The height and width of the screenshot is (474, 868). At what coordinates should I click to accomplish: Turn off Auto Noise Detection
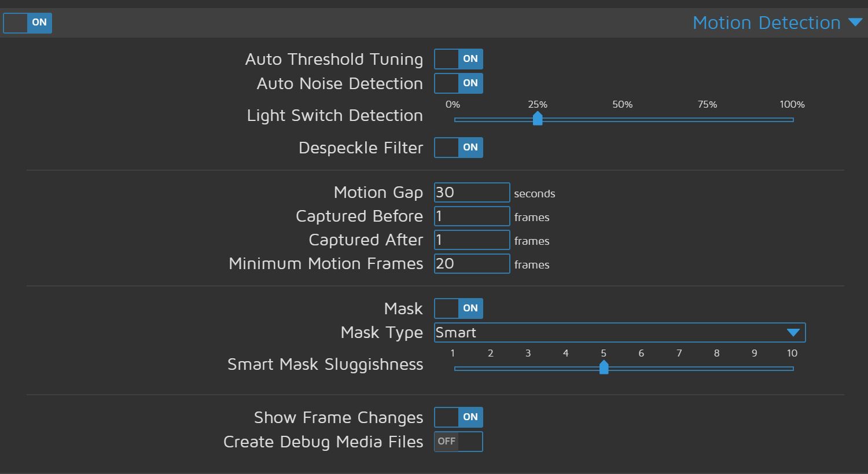(458, 83)
